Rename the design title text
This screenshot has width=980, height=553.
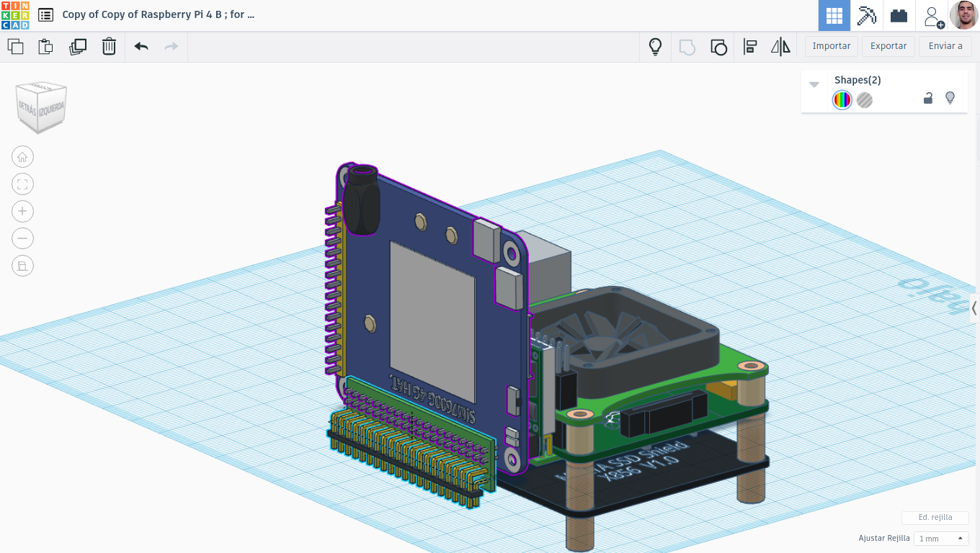pos(159,14)
